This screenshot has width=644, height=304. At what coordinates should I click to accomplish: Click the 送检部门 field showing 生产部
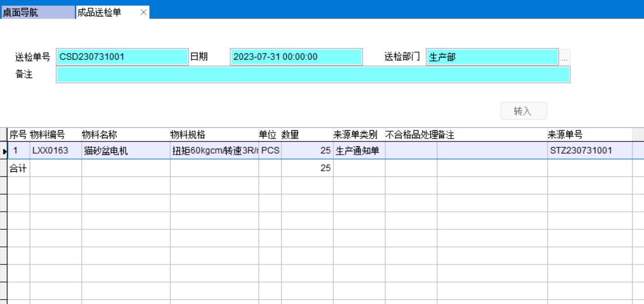tap(492, 57)
